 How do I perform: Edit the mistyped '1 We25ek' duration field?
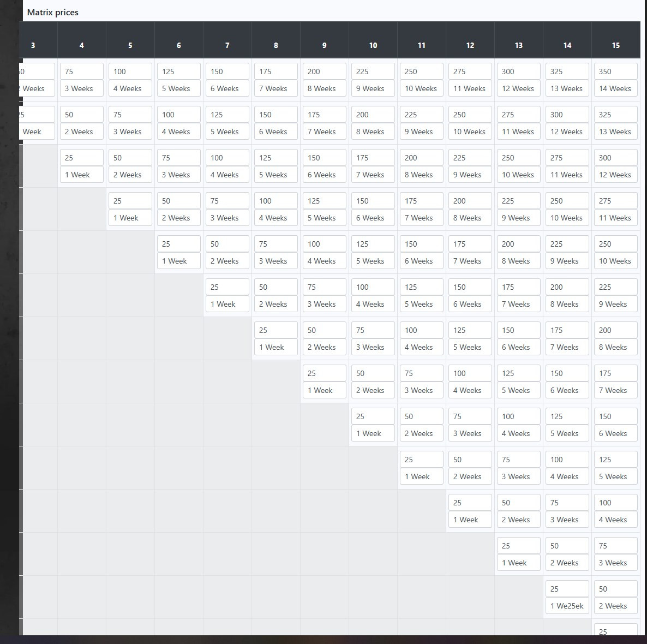click(567, 606)
